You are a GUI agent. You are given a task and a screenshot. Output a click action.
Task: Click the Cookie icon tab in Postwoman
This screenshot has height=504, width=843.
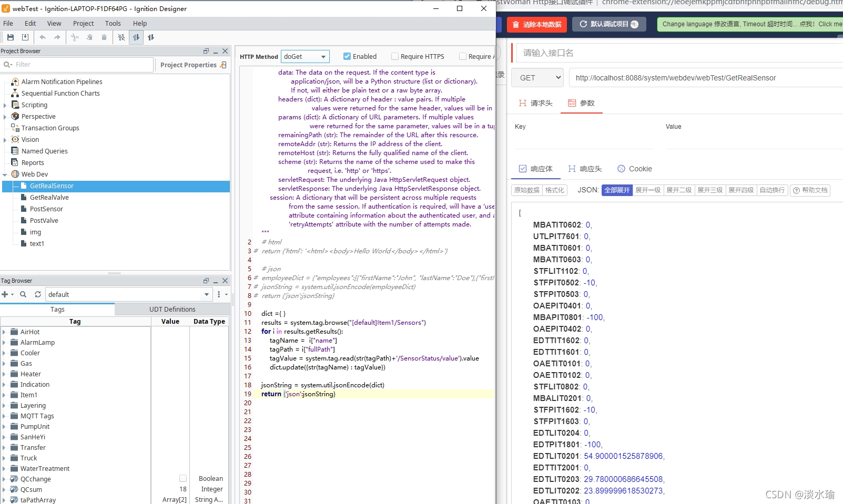click(621, 169)
